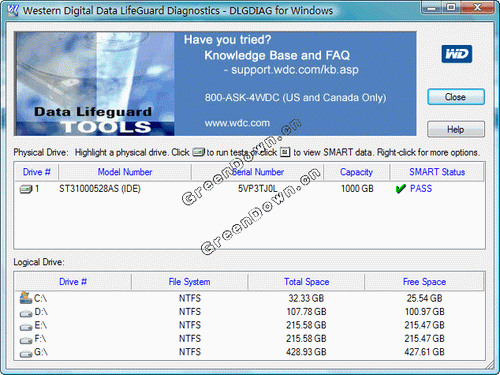The image size is (500, 375).
Task: Click 428.93 GB total space value
Action: [306, 352]
